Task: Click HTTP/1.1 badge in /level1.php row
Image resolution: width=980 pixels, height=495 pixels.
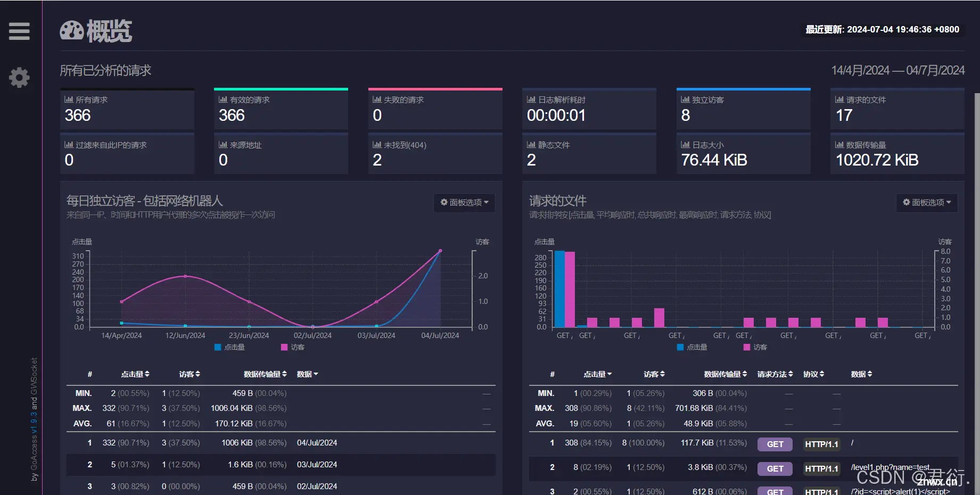Action: pyautogui.click(x=821, y=468)
